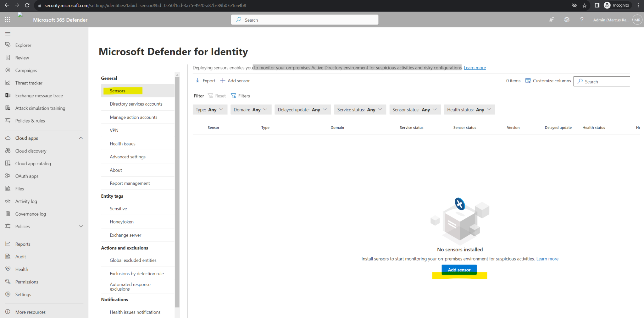Viewport: 644px width, 318px height.
Task: Open the Sensor status: Any dropdown
Action: point(415,110)
